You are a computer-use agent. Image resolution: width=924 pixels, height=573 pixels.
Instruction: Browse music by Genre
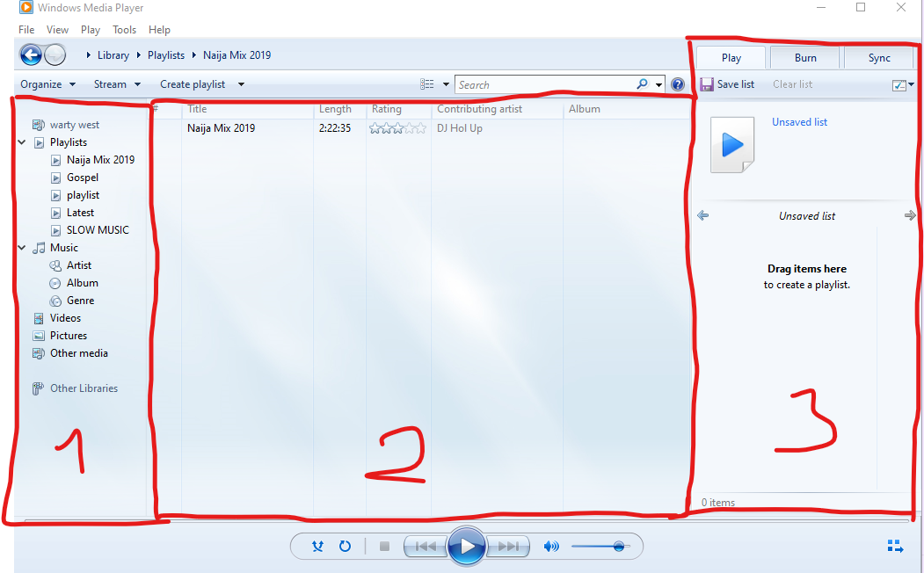coord(80,301)
